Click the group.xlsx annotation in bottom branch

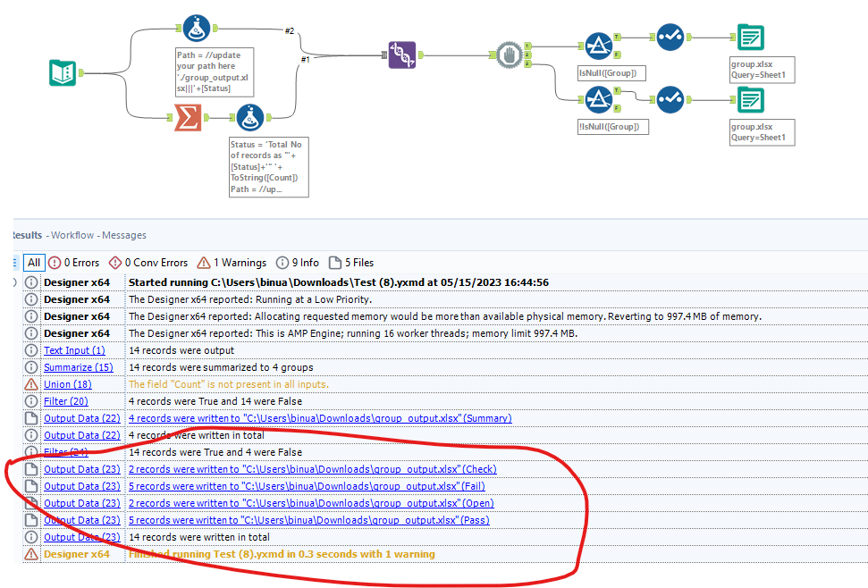point(763,132)
